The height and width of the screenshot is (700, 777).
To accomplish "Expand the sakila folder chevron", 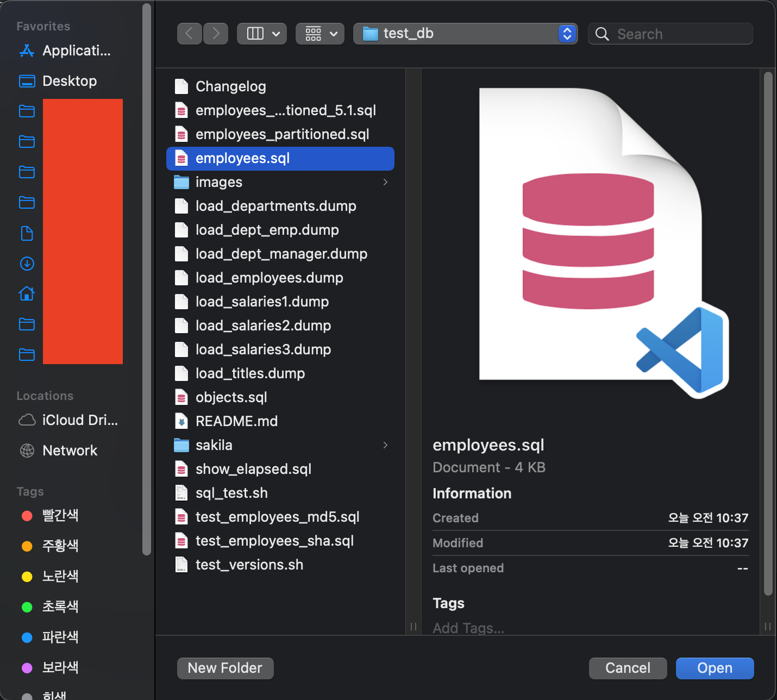I will coord(385,445).
